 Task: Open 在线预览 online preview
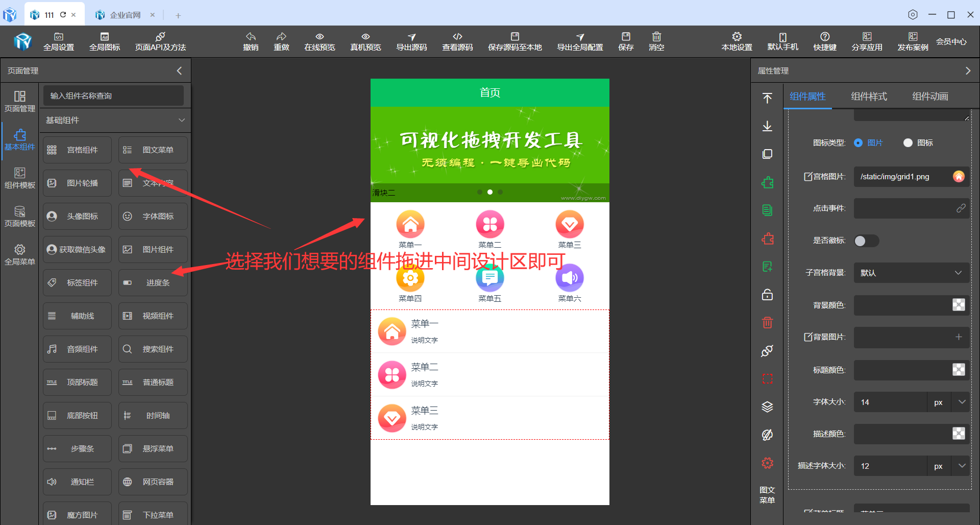(x=320, y=41)
